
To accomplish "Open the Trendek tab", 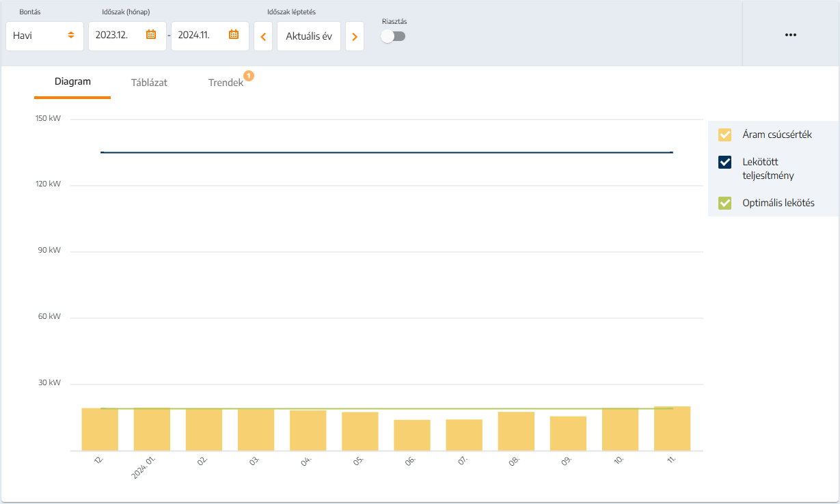I will tap(226, 83).
